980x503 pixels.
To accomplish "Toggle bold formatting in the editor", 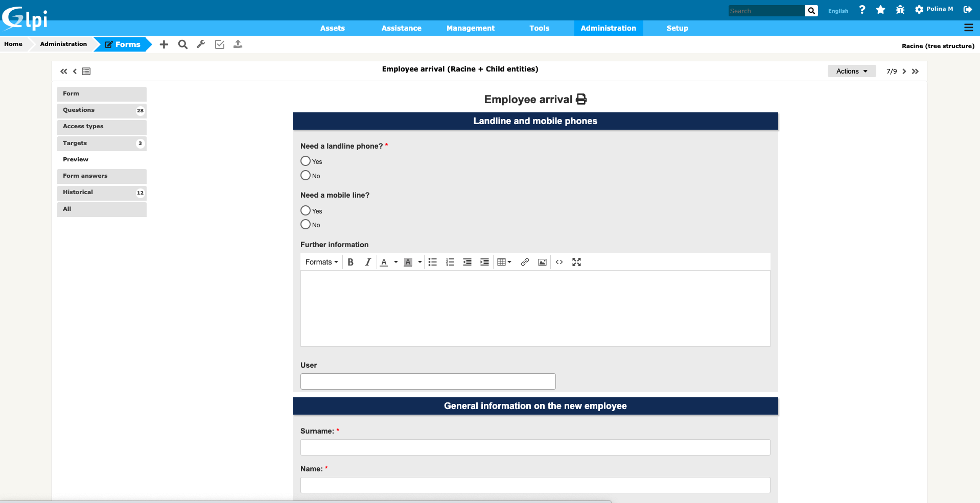I will point(351,262).
